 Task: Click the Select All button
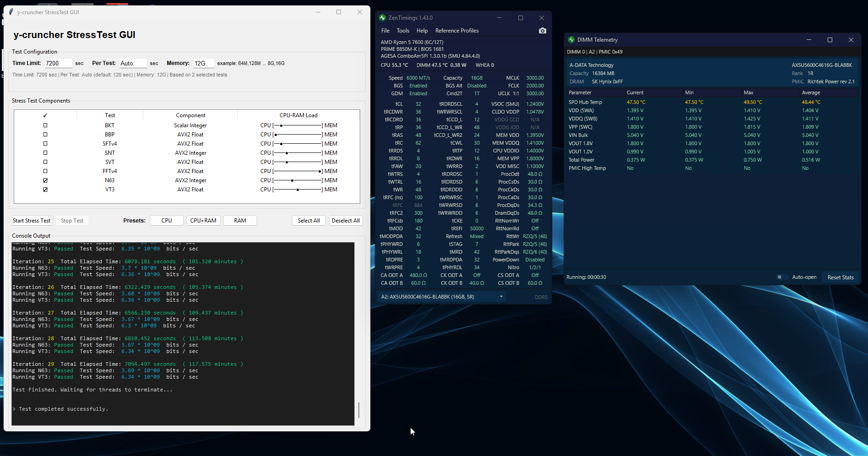(x=309, y=221)
